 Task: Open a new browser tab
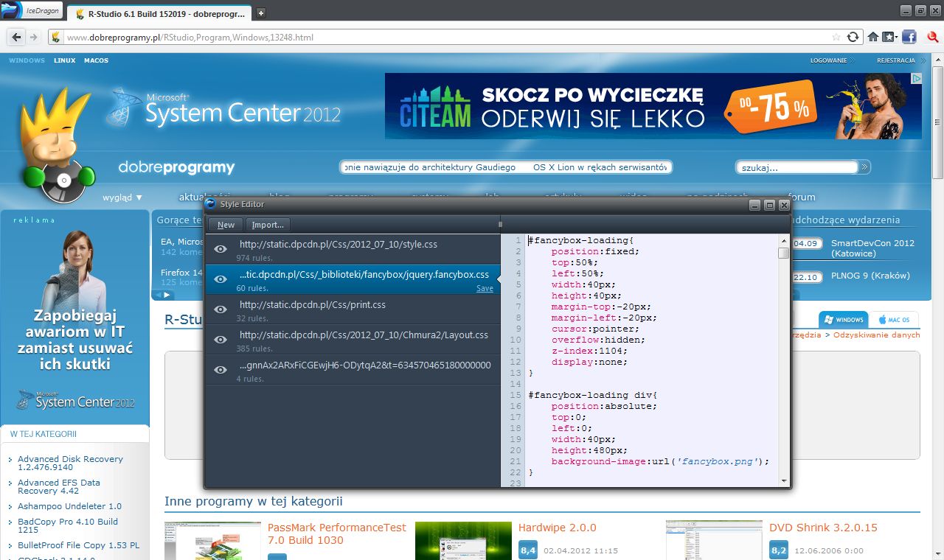(261, 13)
